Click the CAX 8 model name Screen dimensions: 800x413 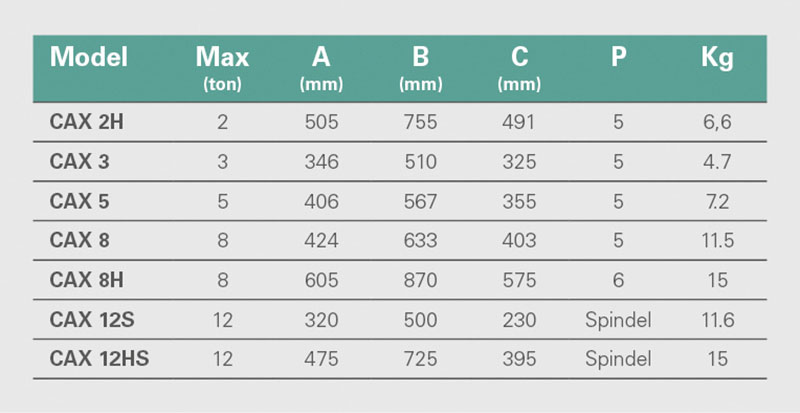coord(80,240)
